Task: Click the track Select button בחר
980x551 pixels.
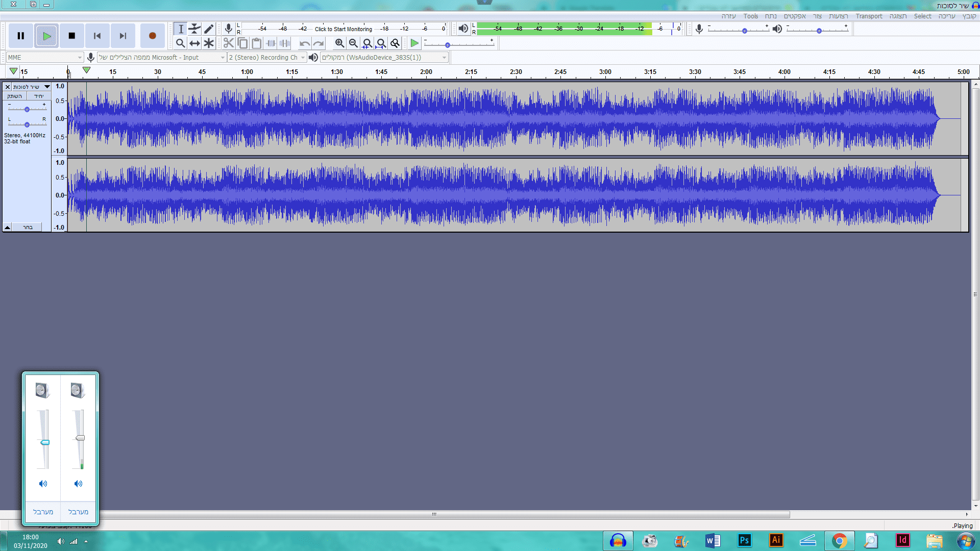Action: pyautogui.click(x=28, y=227)
